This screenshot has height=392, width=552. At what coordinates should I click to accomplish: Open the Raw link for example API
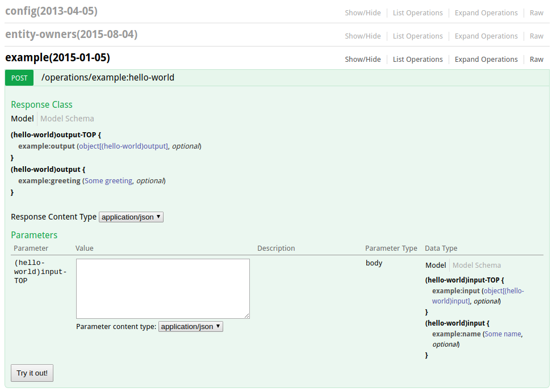tap(537, 60)
